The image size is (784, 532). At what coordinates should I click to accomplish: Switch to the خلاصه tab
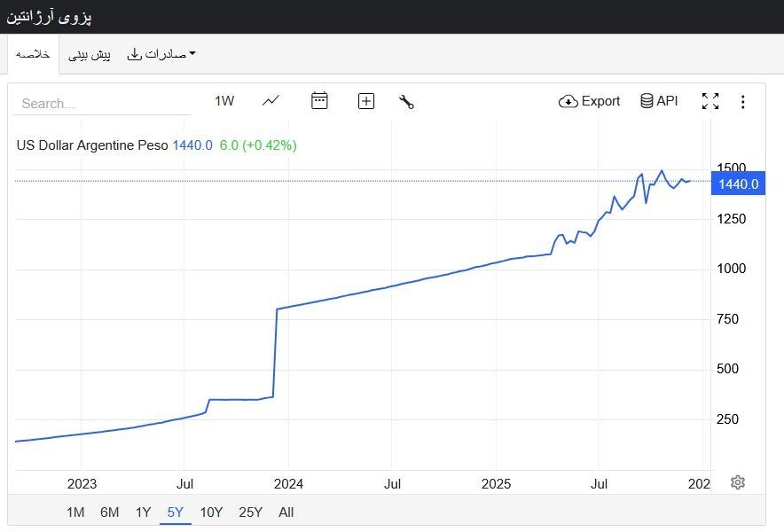click(33, 54)
